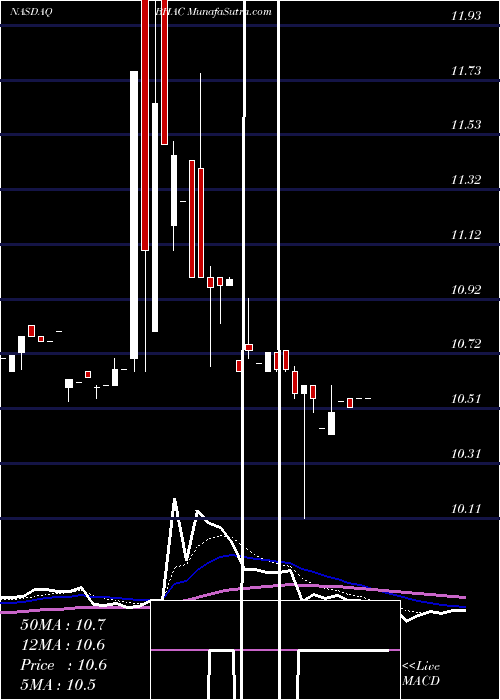Click the Price : 10.6 readout
The height and width of the screenshot is (700, 500).
click(63, 665)
